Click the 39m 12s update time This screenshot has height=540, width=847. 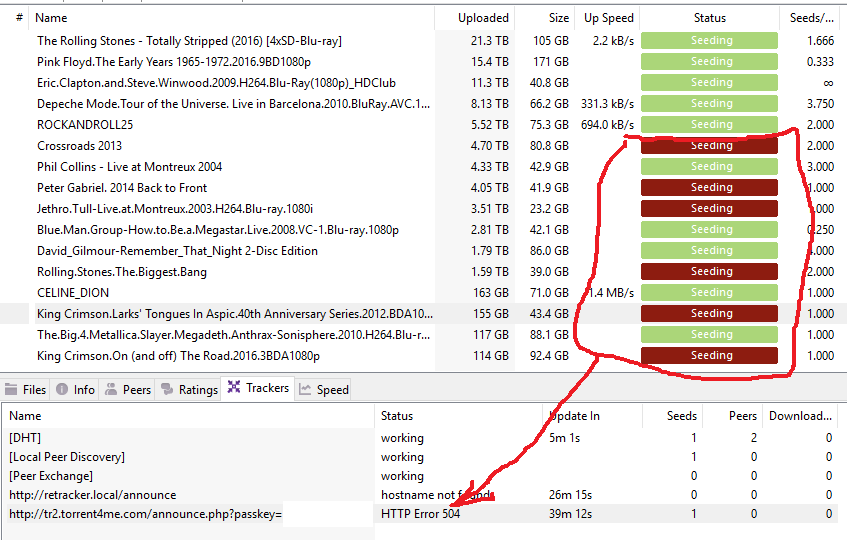pyautogui.click(x=570, y=514)
